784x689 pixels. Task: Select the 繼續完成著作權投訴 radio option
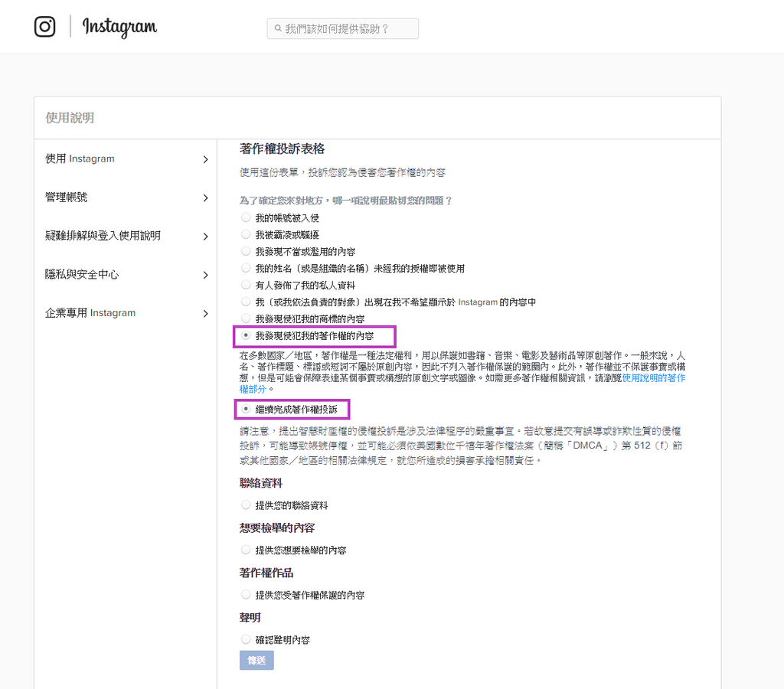coord(246,409)
